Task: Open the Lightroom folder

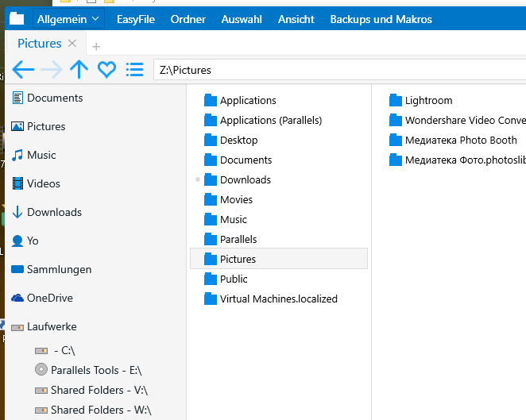Action: pos(421,100)
